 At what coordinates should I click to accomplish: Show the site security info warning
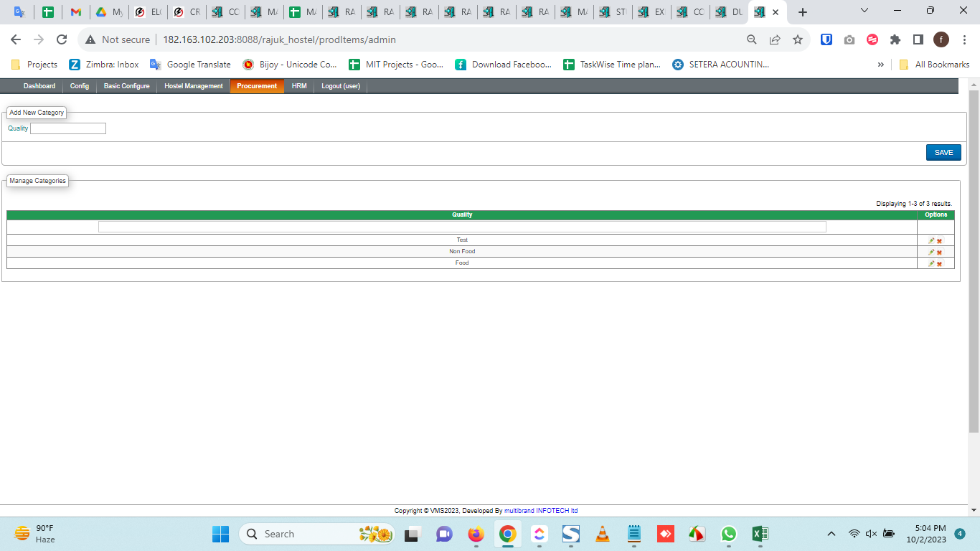(118, 39)
